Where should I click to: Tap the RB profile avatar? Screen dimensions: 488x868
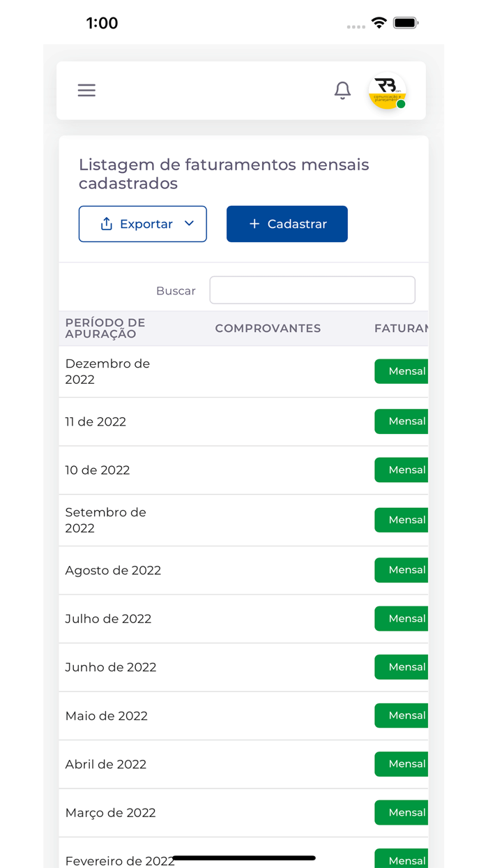coord(388,91)
